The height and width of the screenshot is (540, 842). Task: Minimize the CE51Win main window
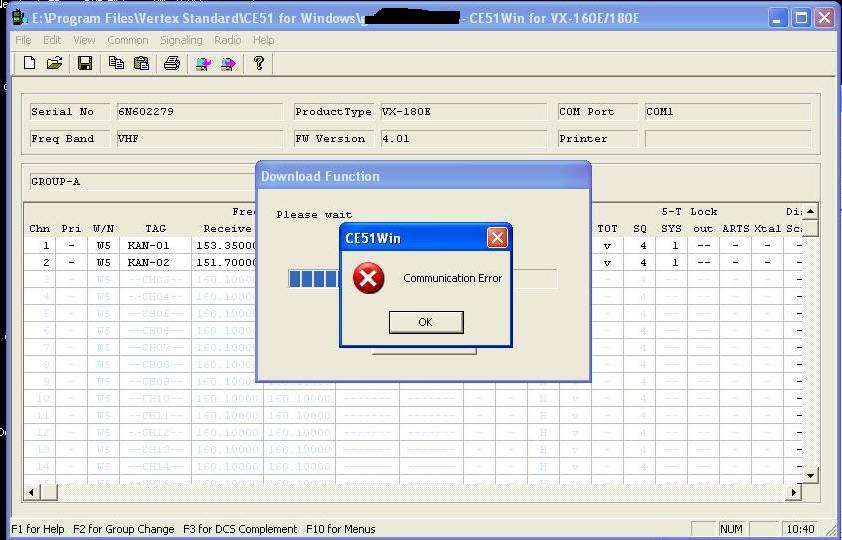pyautogui.click(x=776, y=18)
